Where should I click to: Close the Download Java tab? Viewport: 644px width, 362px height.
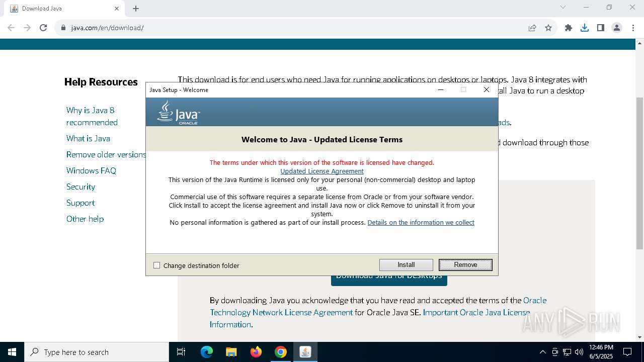click(117, 9)
